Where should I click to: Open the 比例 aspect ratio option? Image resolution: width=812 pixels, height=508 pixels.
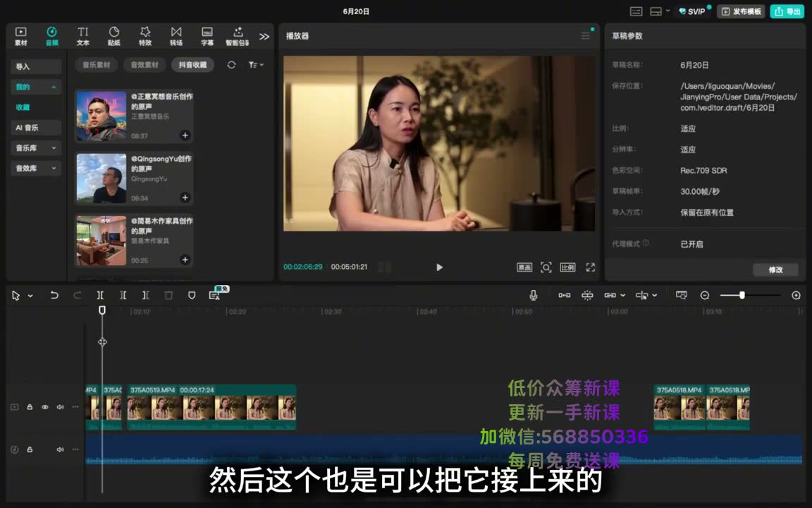pos(567,267)
